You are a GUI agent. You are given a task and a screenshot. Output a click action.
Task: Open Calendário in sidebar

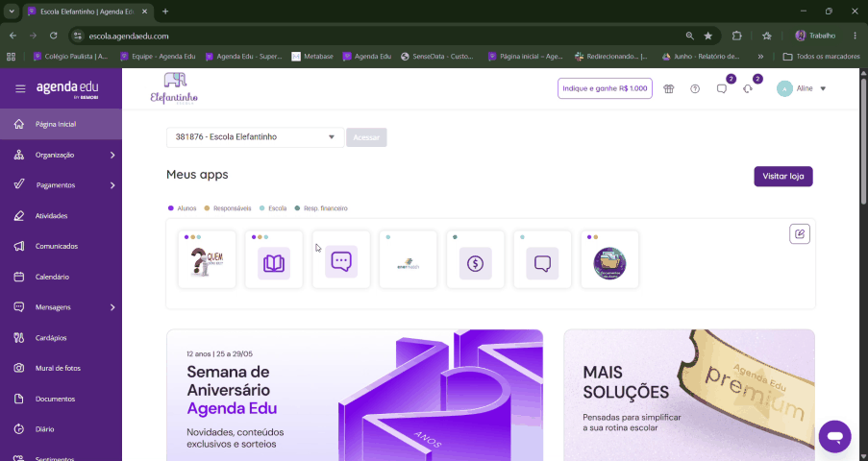tap(61, 277)
